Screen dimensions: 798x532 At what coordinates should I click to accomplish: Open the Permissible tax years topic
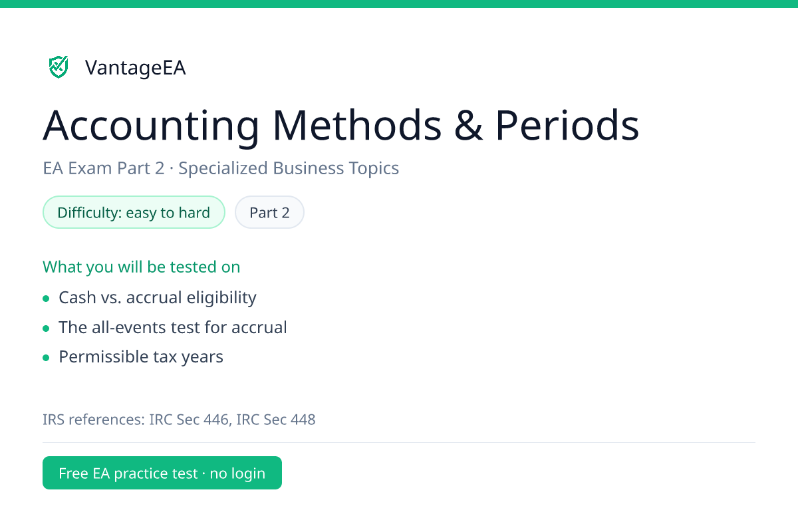pyautogui.click(x=141, y=357)
